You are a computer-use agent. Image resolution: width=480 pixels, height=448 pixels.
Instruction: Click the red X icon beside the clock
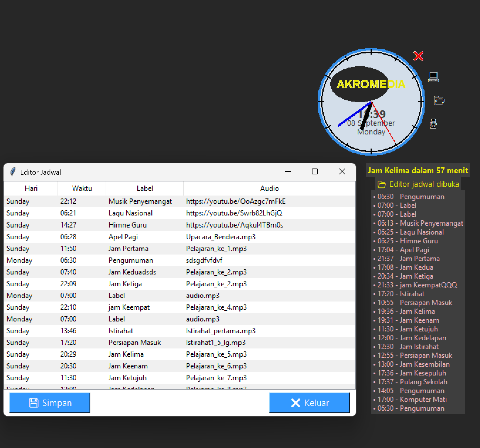coord(418,56)
